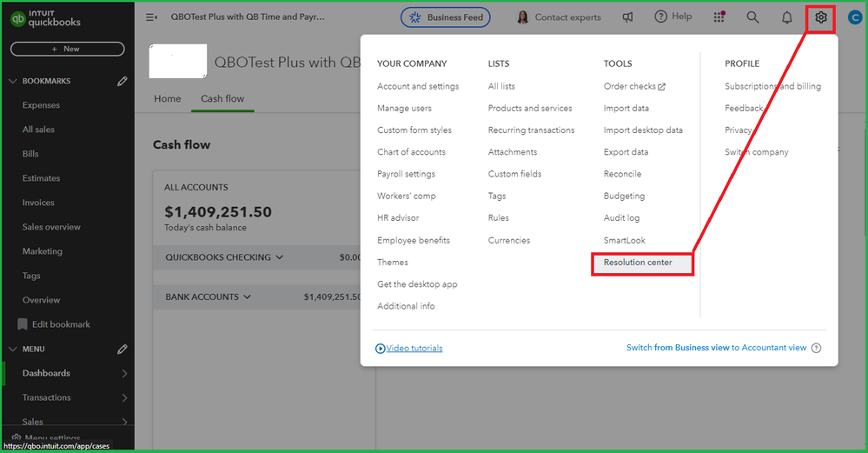868x453 pixels.
Task: Open the notifications bell
Action: pos(786,17)
